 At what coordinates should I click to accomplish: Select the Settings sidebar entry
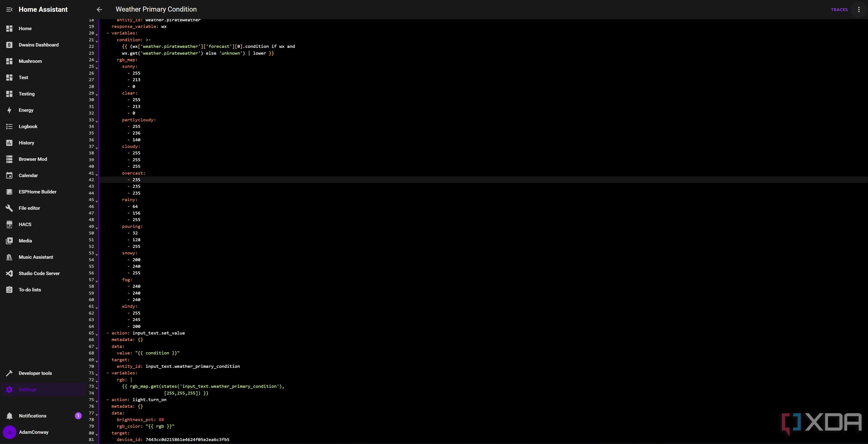click(43, 390)
